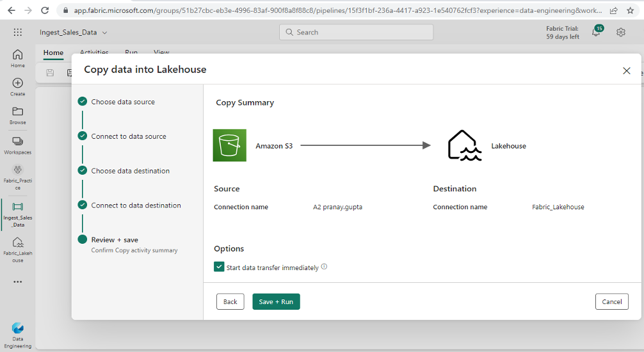
Task: Open notifications bell with 15 badge
Action: [597, 31]
